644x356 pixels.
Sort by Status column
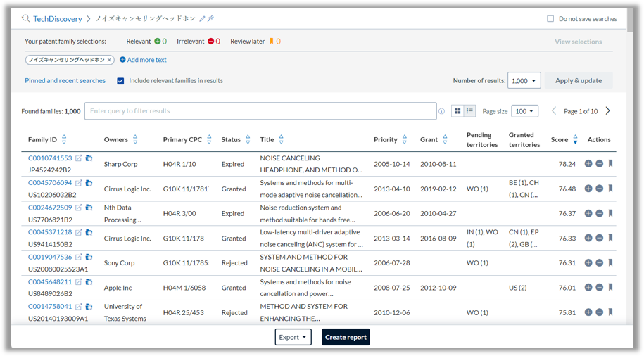(x=248, y=139)
